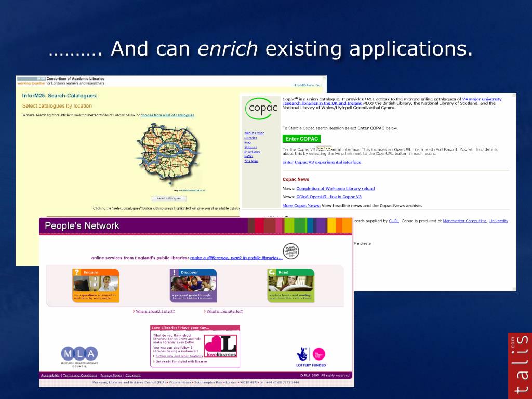Follow the More Copac News link
The height and width of the screenshot is (399, 532).
tap(301, 206)
